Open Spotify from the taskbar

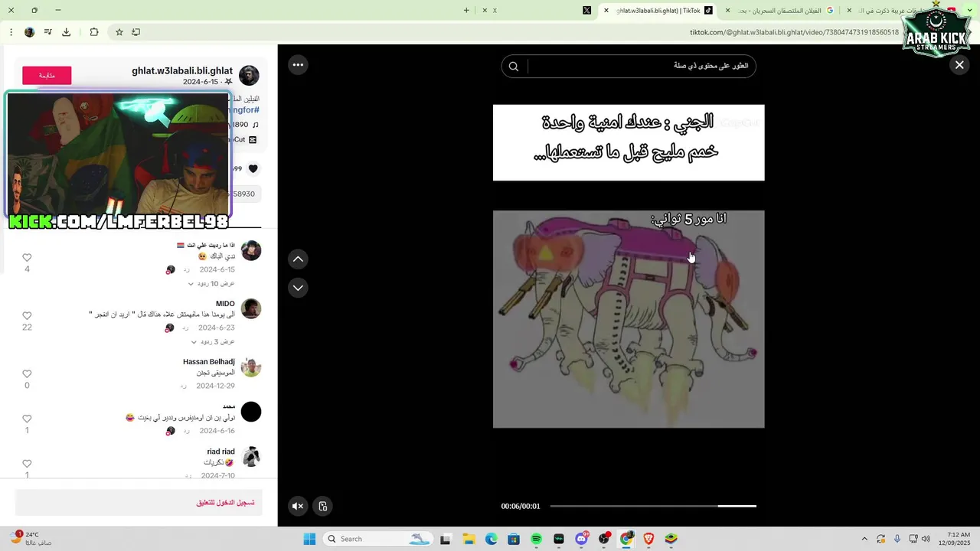click(x=536, y=539)
